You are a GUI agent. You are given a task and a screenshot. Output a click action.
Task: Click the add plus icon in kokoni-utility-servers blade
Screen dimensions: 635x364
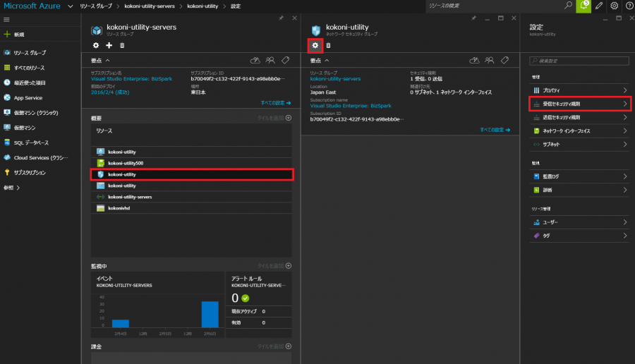[109, 45]
